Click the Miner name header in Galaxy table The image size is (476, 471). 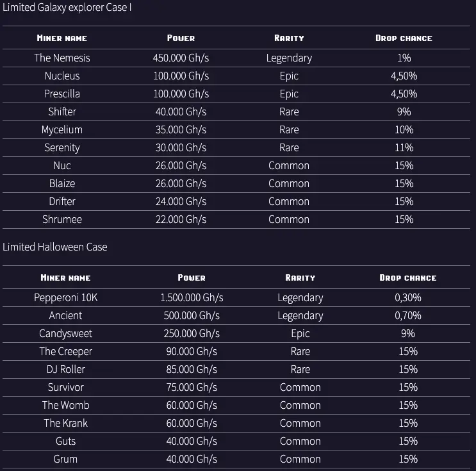tap(62, 38)
